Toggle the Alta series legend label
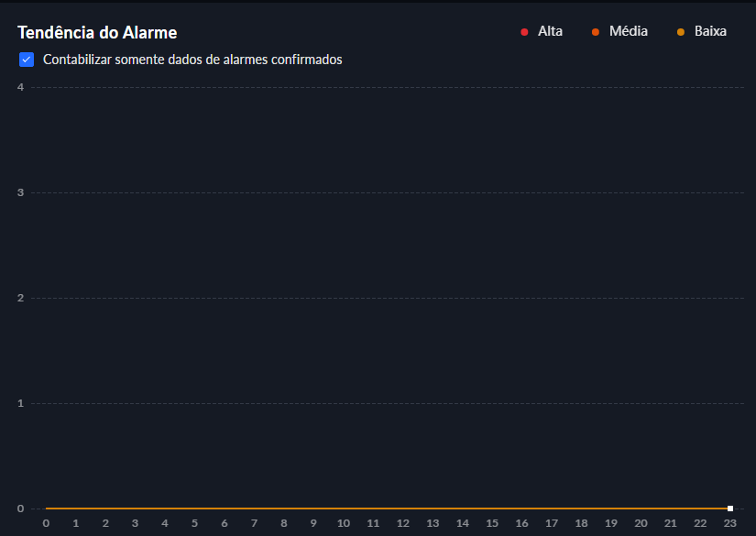This screenshot has width=756, height=536. 550,31
